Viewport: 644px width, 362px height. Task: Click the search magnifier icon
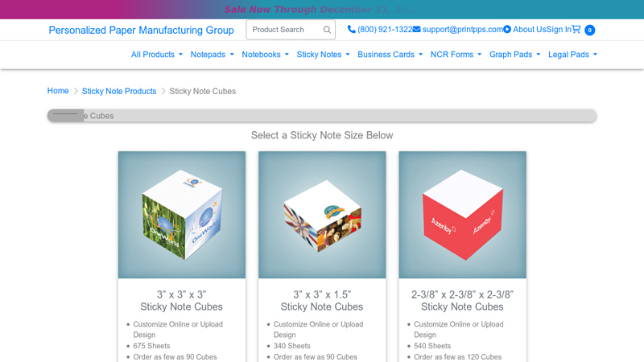pos(327,30)
